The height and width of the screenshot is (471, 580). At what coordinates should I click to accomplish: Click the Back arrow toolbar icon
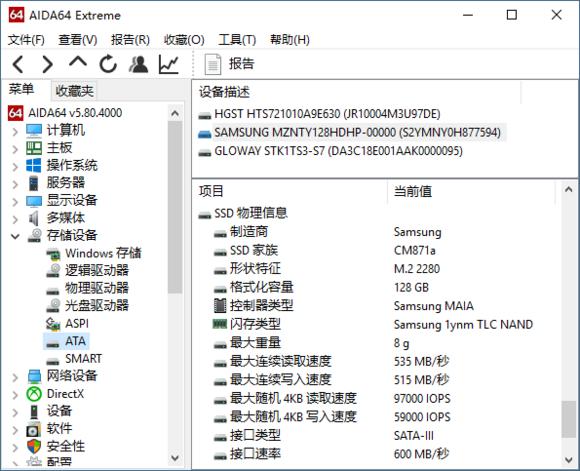[18, 64]
